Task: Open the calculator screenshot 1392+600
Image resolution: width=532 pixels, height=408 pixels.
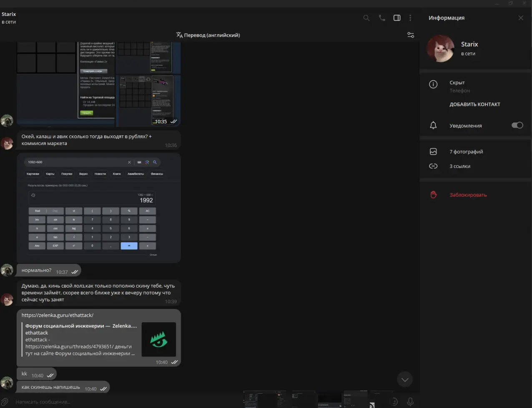Action: click(99, 208)
